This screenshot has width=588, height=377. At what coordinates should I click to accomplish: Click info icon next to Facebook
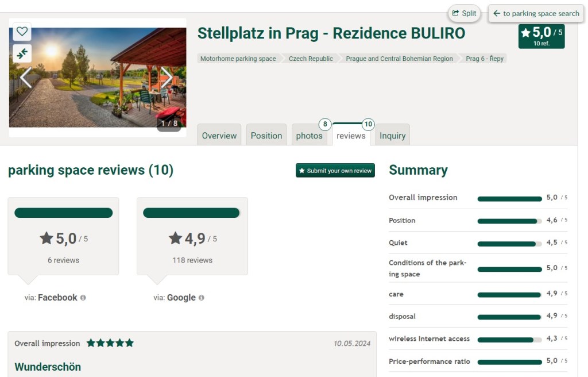tap(83, 298)
